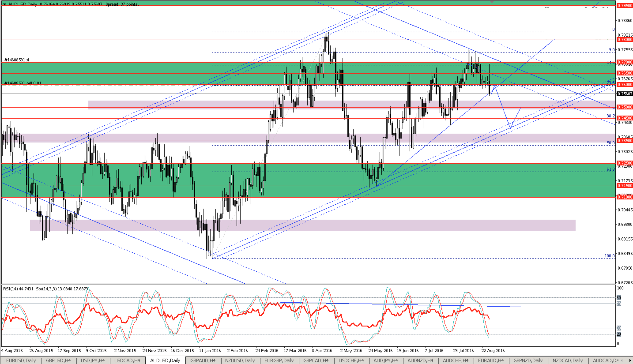Screen dimensions: 633x364
Task: Click the 0.76000 red price label
Action: coord(625,85)
